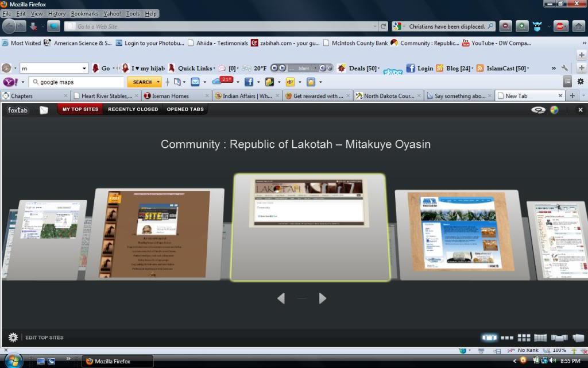
Task: Click the Facebook Login toolbar button
Action: click(x=420, y=68)
